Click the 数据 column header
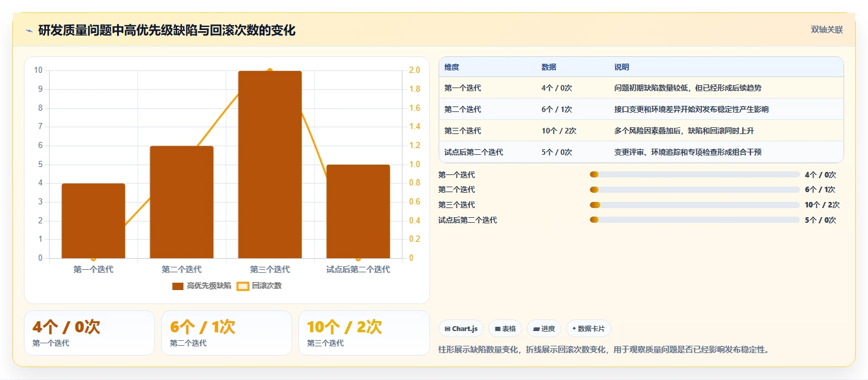868x380 pixels. (549, 67)
